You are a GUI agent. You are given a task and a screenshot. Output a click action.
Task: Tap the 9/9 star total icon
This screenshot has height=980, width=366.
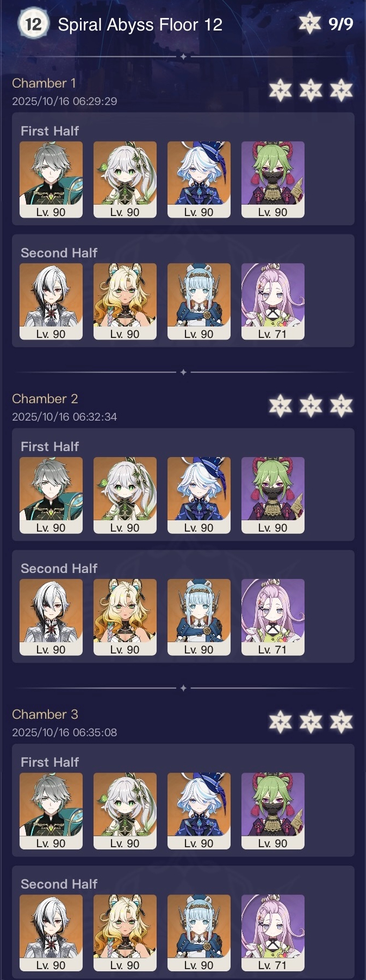[310, 23]
